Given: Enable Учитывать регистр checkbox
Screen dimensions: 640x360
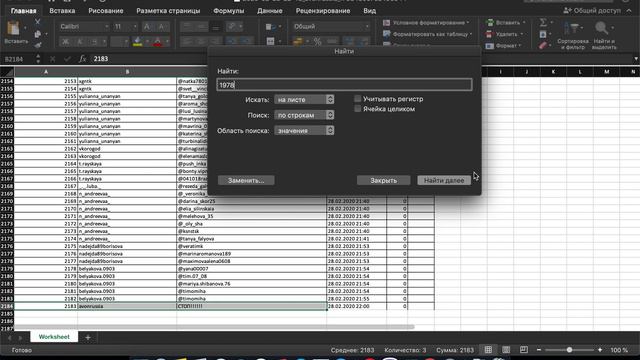Looking at the screenshot, I should click(x=358, y=98).
